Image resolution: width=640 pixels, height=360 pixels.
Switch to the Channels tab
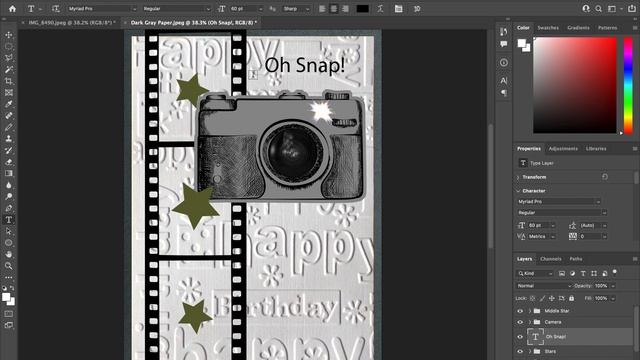551,259
